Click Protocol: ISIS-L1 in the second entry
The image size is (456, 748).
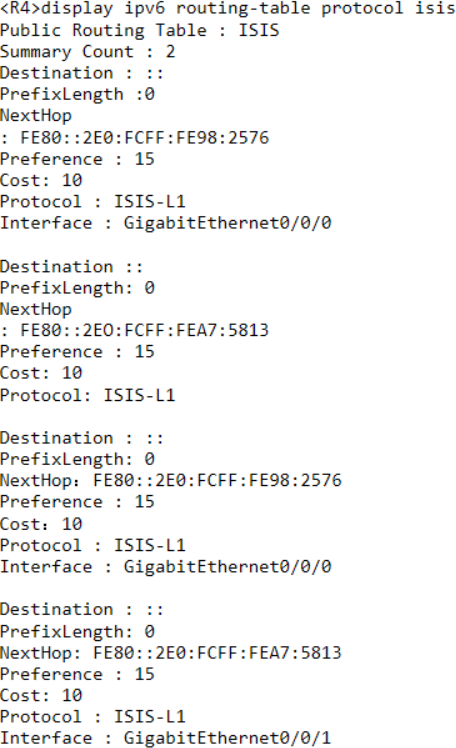[x=87, y=395]
